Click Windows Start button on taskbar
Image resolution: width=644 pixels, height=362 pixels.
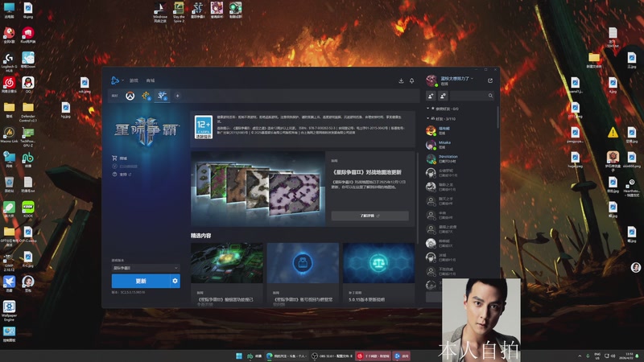pos(238,356)
